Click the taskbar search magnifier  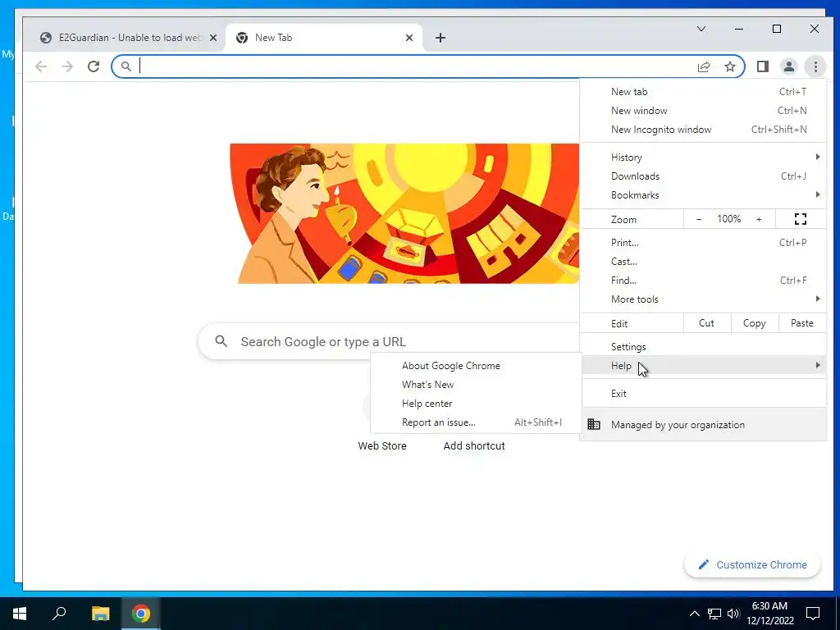tap(59, 614)
